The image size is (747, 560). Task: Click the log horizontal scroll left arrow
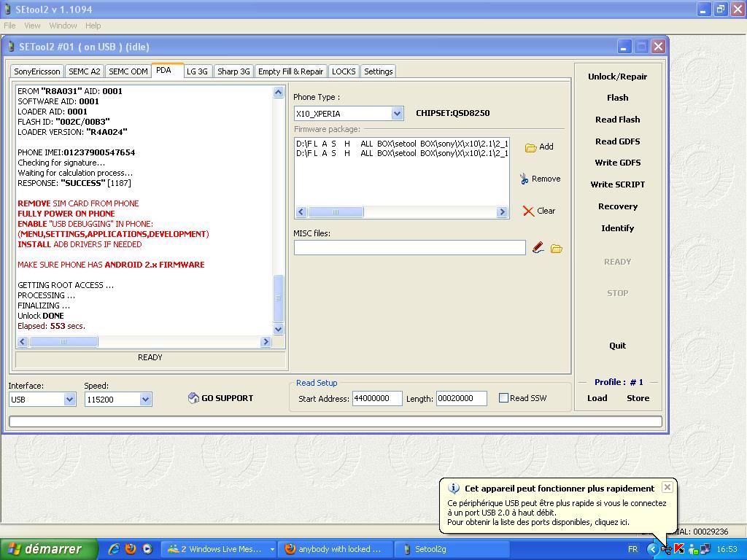click(x=23, y=341)
